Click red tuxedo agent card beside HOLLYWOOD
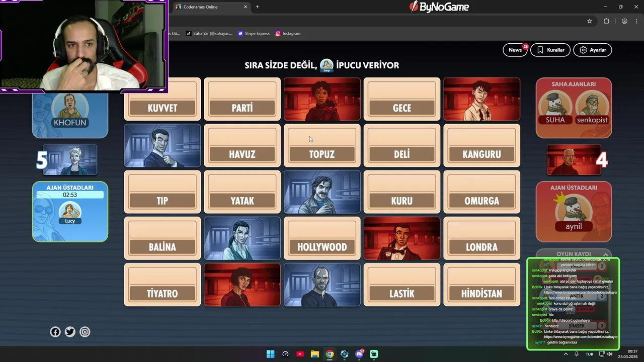 tap(402, 238)
